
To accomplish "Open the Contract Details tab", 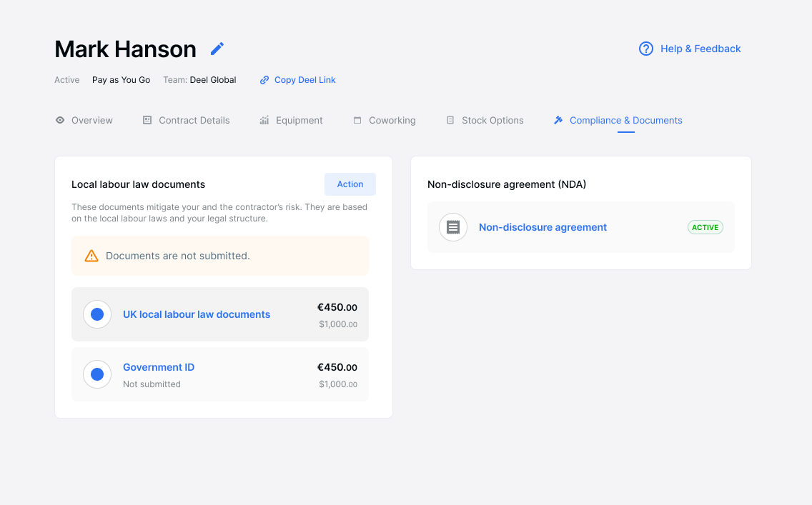I will (194, 120).
